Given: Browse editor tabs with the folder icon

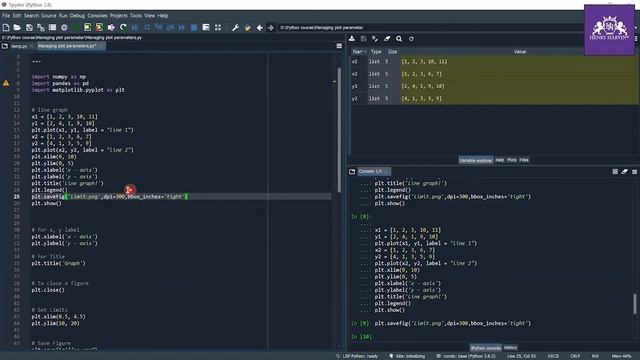Looking at the screenshot, I should pyautogui.click(x=5, y=46).
